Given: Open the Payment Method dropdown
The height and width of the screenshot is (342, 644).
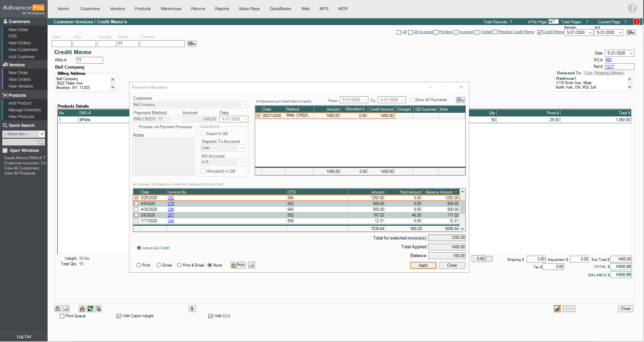Looking at the screenshot, I should [x=175, y=119].
